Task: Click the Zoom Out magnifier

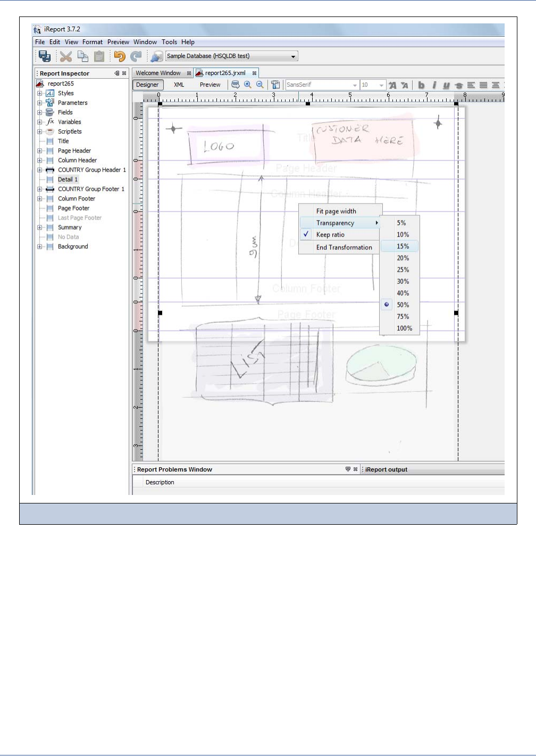Action: coord(260,85)
